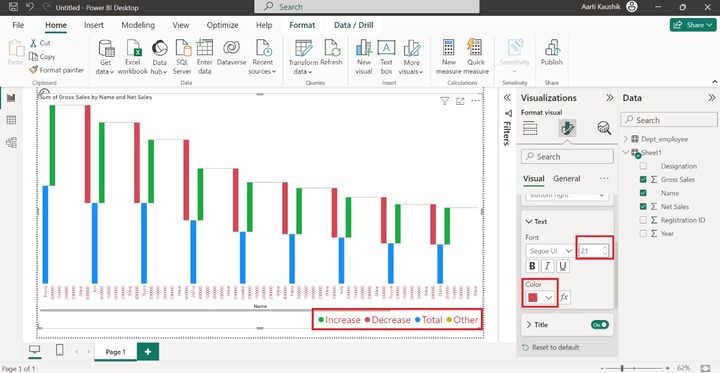The image size is (720, 373).
Task: Toggle Bold for legend text
Action: tap(532, 266)
